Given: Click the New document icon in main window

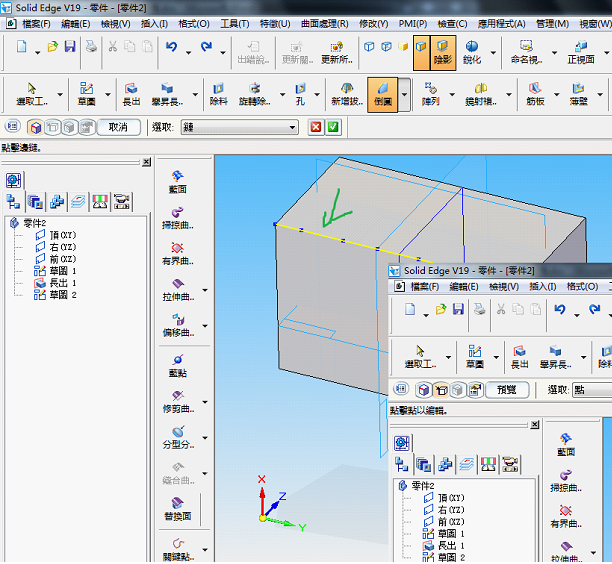Looking at the screenshot, I should pos(22,47).
